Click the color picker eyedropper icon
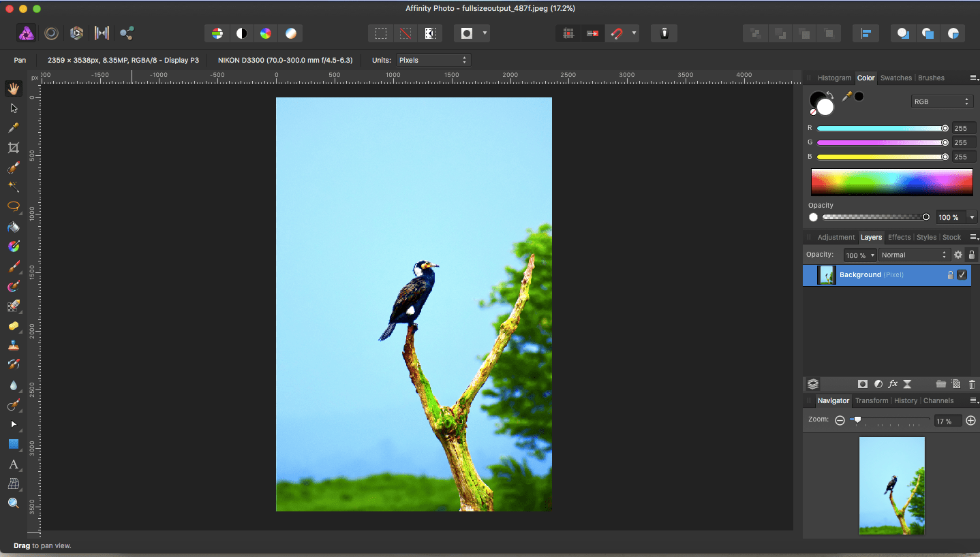Image resolution: width=980 pixels, height=557 pixels. tap(847, 97)
